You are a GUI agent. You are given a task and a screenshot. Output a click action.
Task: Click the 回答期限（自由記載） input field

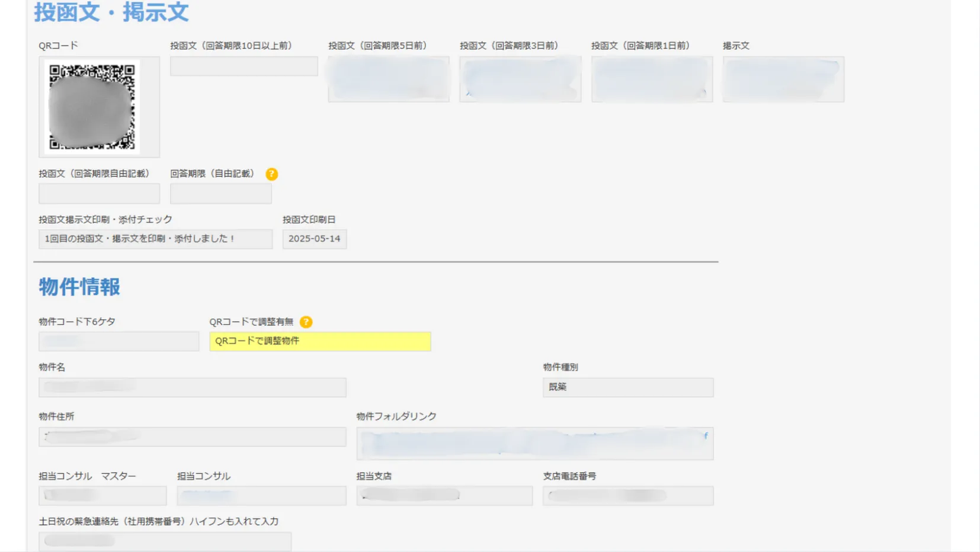[220, 194]
